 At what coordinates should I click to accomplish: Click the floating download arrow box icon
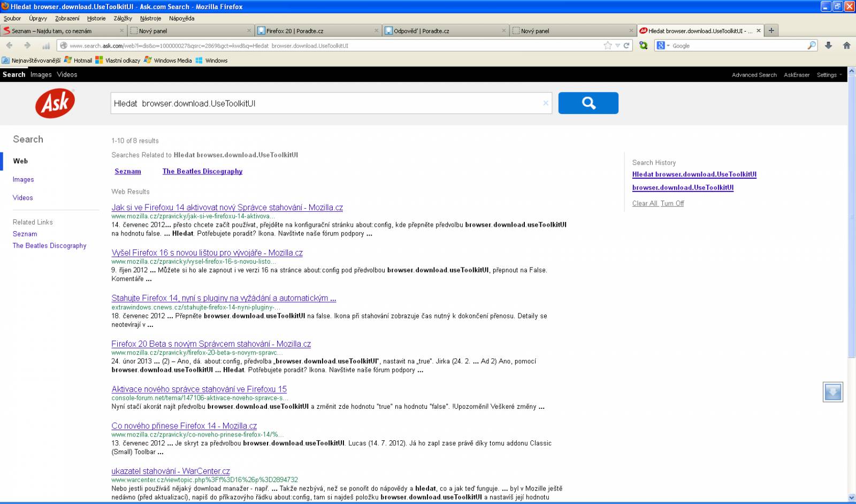[x=833, y=392]
